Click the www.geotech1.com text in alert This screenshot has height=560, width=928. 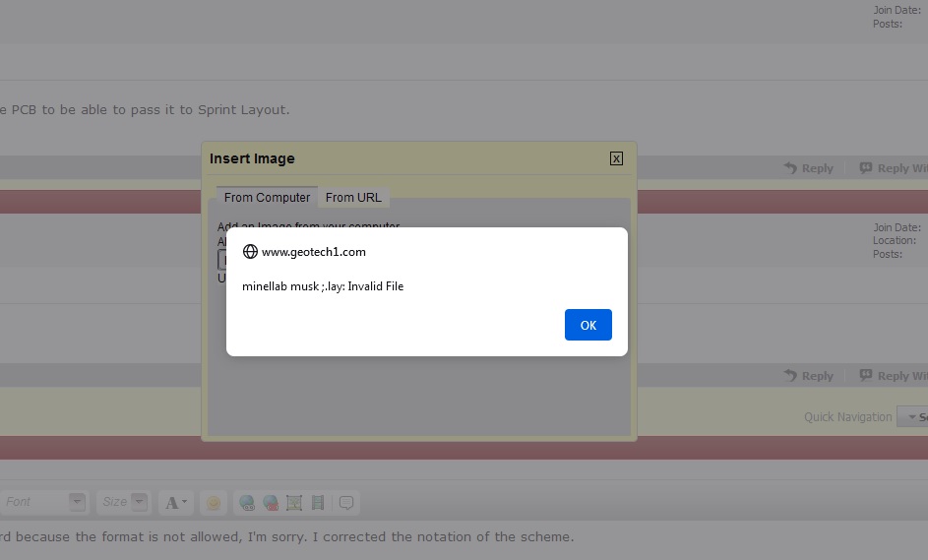point(314,252)
